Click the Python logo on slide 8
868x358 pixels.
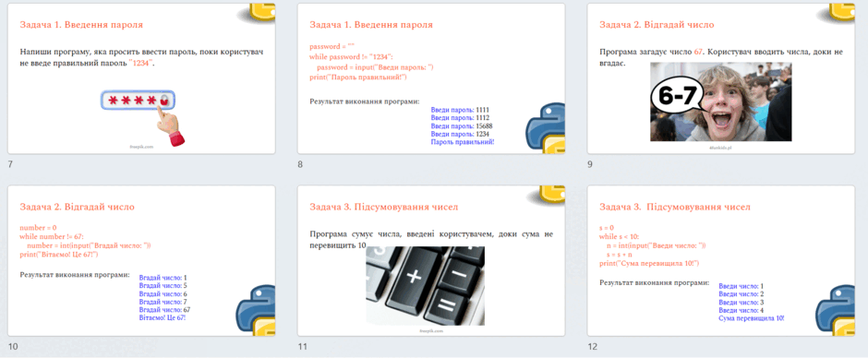545,128
